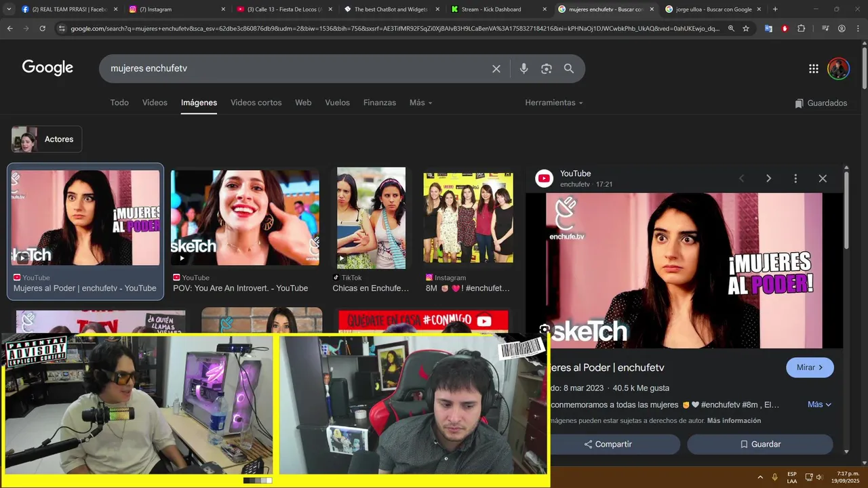Click the YouTube source icon in preview panel
The width and height of the screenshot is (868, 488).
coord(544,178)
